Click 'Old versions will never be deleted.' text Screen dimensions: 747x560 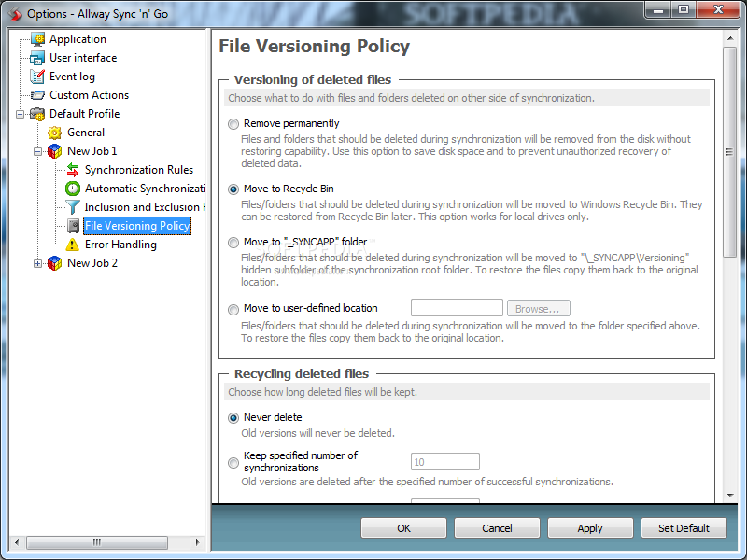click(317, 433)
